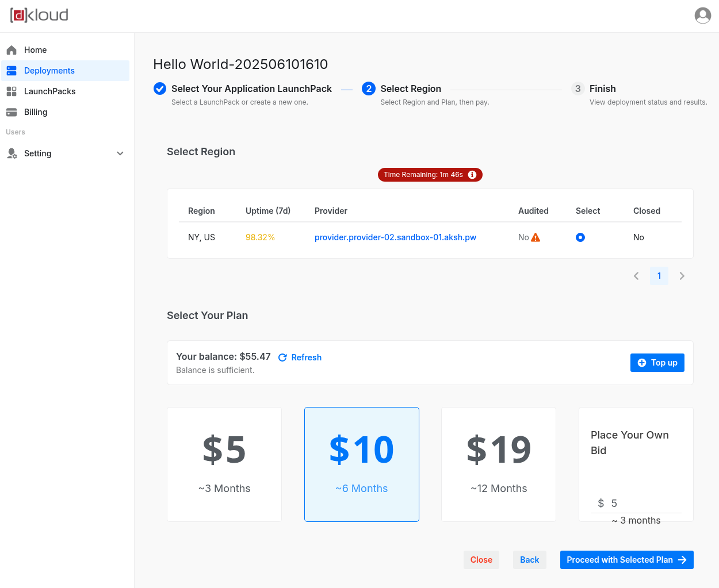This screenshot has width=719, height=588.
Task: Go to the Select Your Application LaunchPack step
Action: click(251, 89)
